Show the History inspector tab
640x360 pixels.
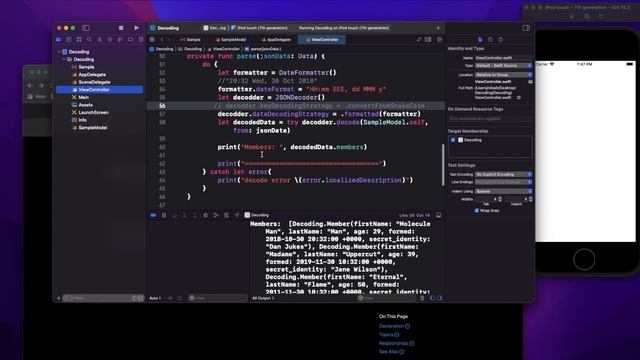[x=490, y=40]
